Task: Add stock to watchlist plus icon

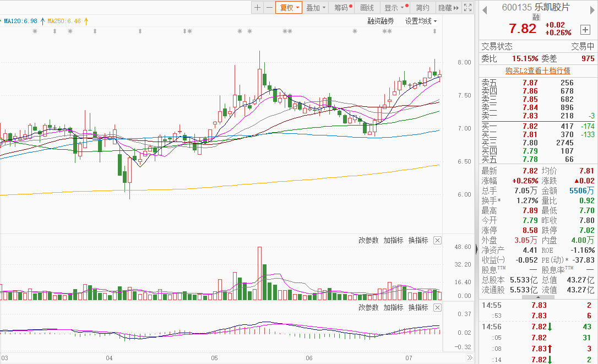Action: (585, 30)
